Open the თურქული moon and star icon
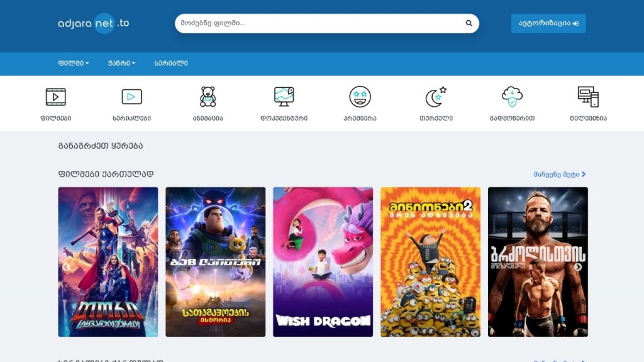Viewport: 644px width, 362px height. pyautogui.click(x=436, y=97)
